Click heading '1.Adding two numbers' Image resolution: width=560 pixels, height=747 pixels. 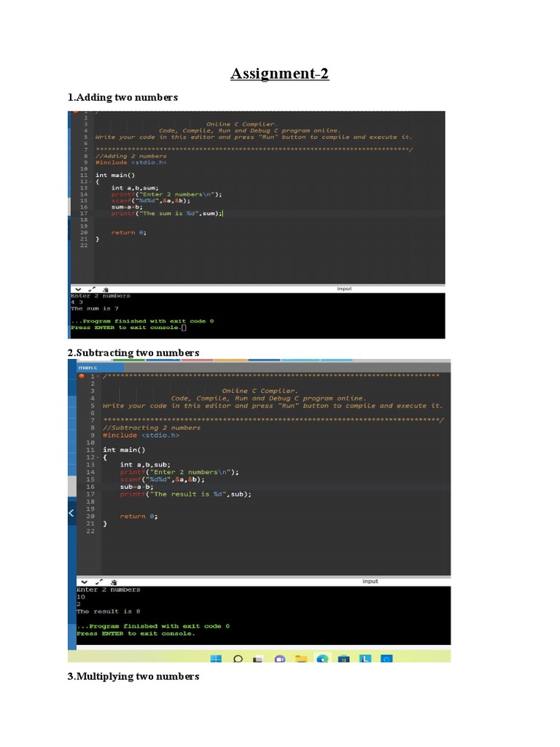122,97
